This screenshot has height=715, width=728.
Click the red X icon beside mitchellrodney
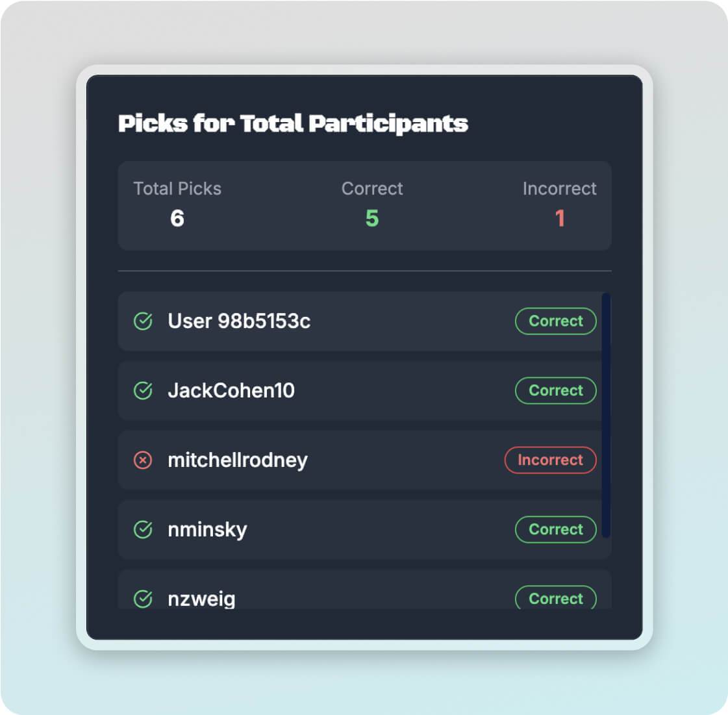point(143,460)
